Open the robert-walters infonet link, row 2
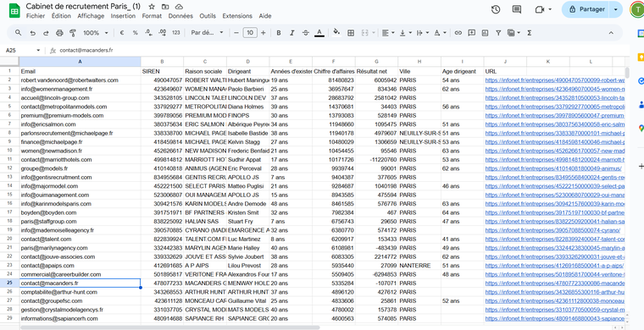This screenshot has width=644, height=330. [x=555, y=80]
